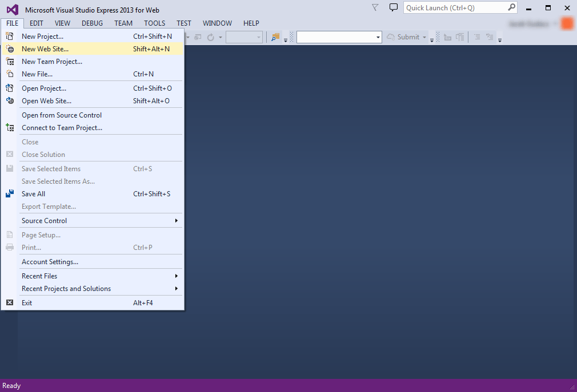Click the Visual Studio logo icon
Viewport: 577px width, 392px height.
[13, 10]
